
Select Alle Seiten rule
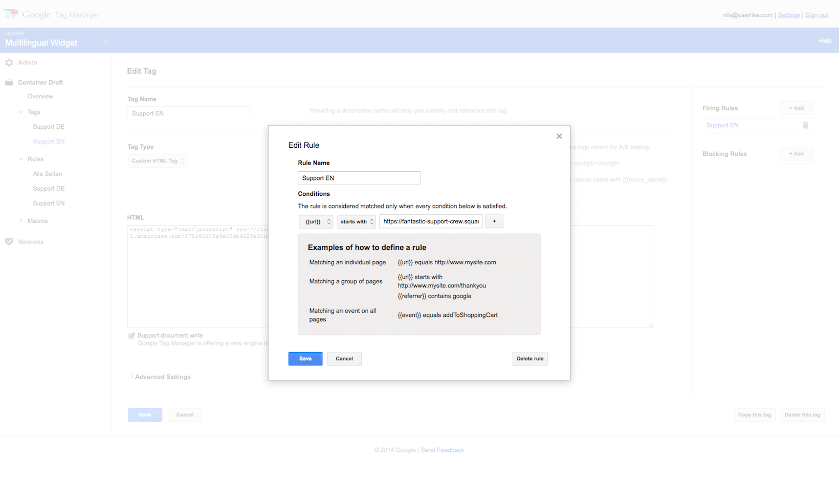click(48, 174)
